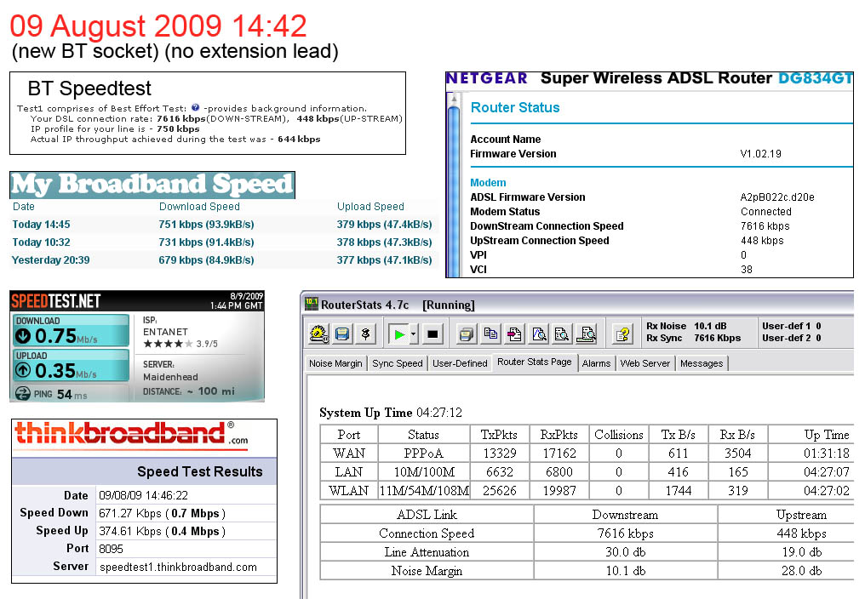
Task: Click the My Broadband Speed banner
Action: (152, 185)
